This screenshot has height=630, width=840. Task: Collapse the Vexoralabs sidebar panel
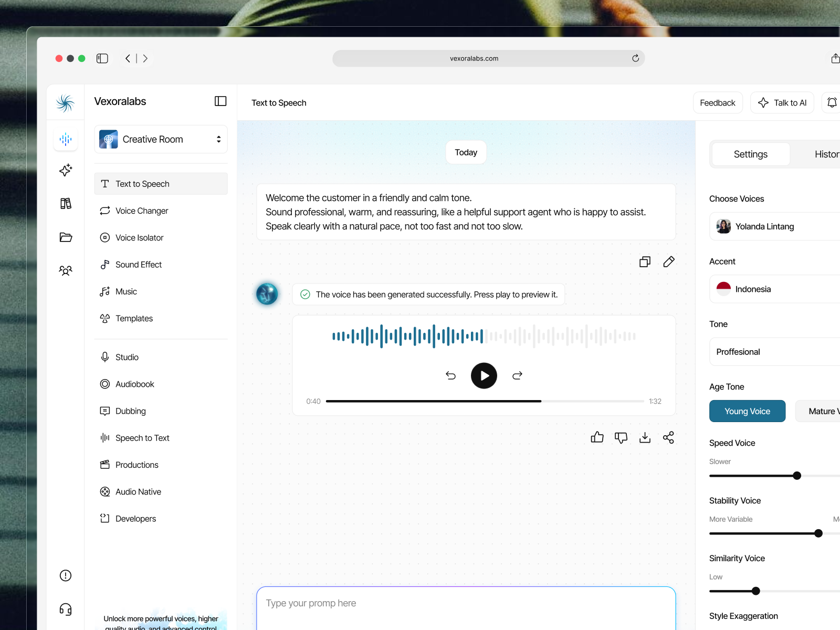220,101
